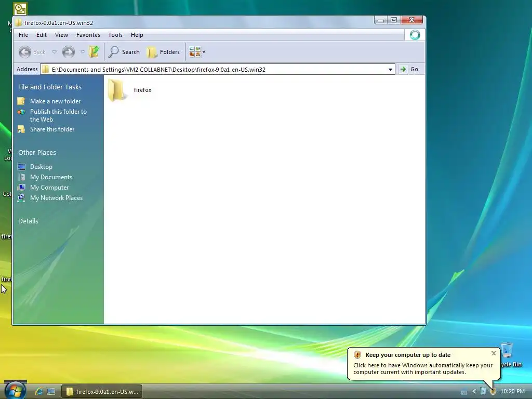Click the keyboard tray icon
Screen dimensions: 532x399
[464, 392]
